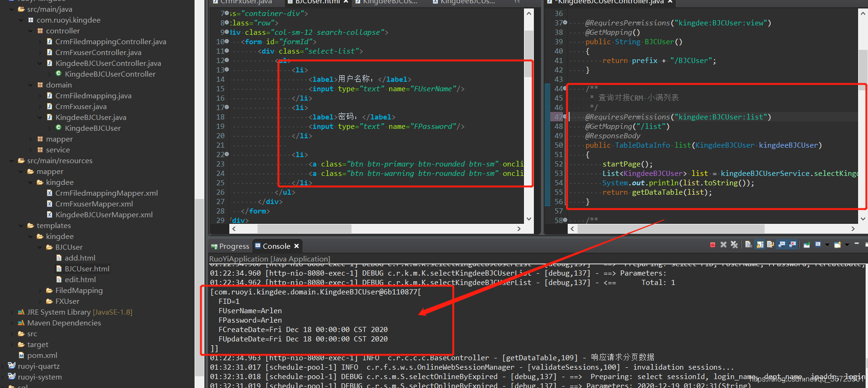Open CrmFiledmappingMapper.xml file icon
The image size is (868, 388).
pos(49,193)
